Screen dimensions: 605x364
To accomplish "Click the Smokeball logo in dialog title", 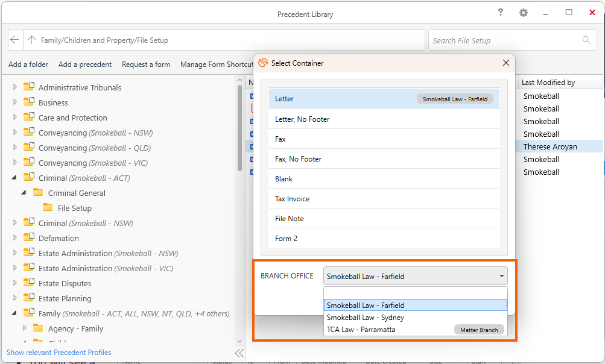I will tap(263, 63).
